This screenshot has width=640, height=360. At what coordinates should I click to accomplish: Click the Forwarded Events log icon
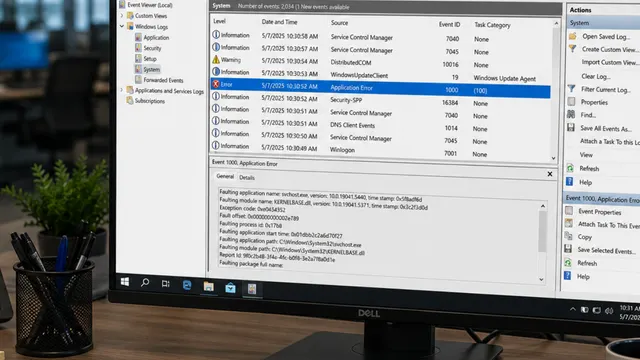[138, 80]
